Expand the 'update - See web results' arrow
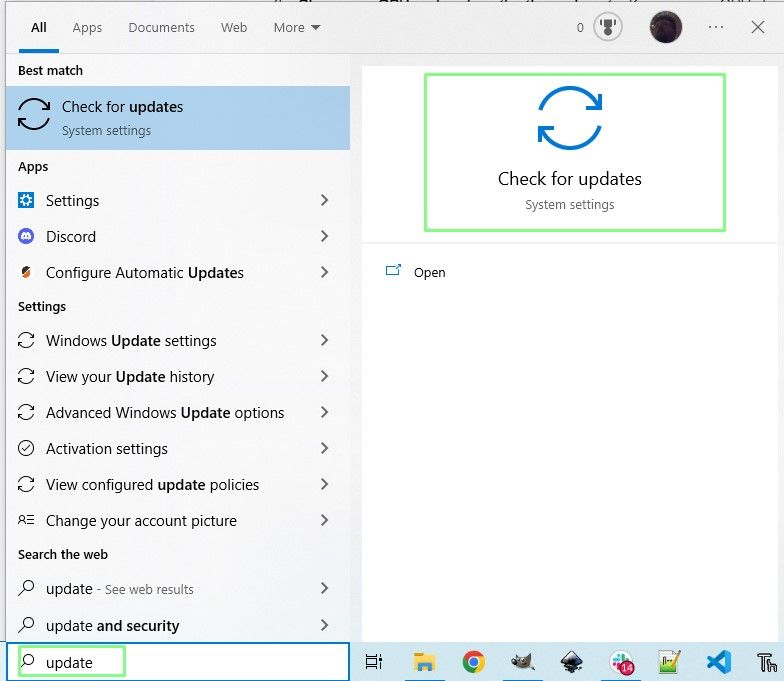The height and width of the screenshot is (681, 784). [324, 588]
